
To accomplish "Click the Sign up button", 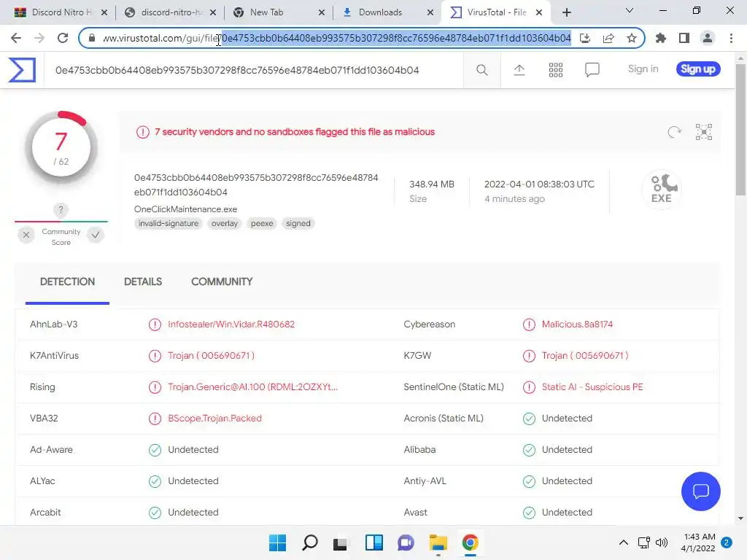I will coord(698,69).
